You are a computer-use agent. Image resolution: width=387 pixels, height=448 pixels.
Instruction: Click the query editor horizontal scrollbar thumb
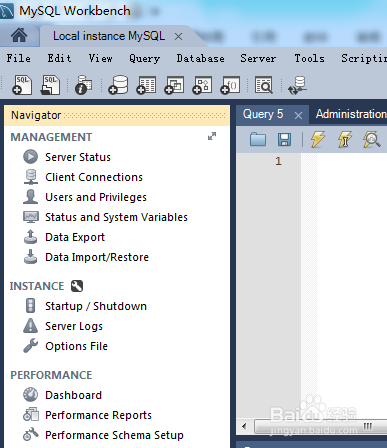pyautogui.click(x=320, y=426)
